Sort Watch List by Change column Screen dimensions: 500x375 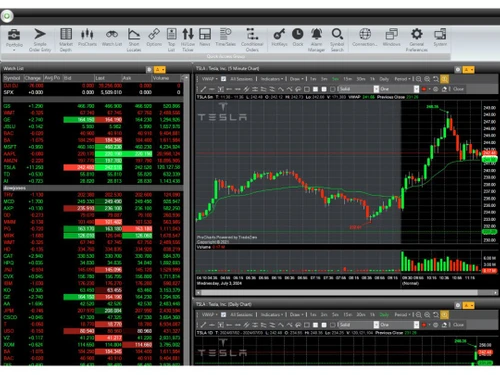coord(33,78)
